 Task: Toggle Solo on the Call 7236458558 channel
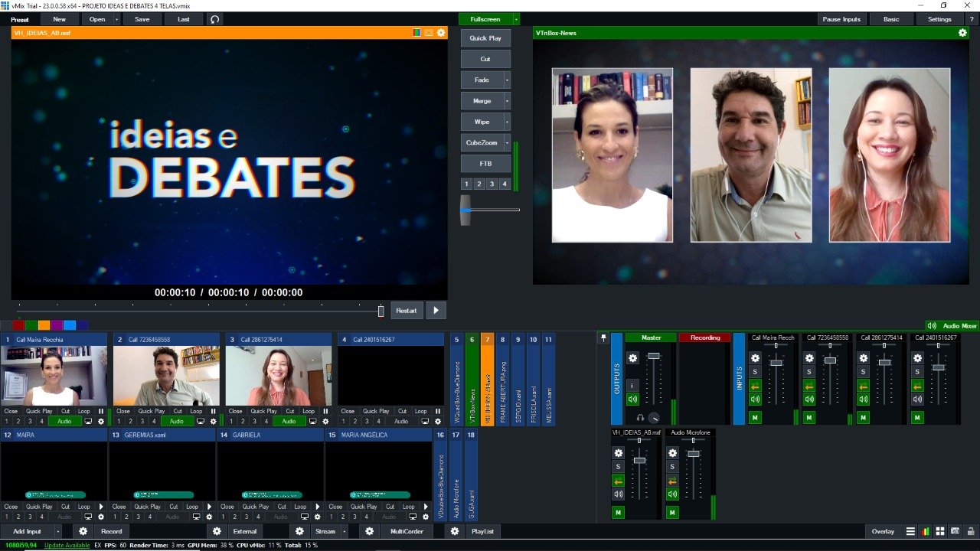click(808, 371)
